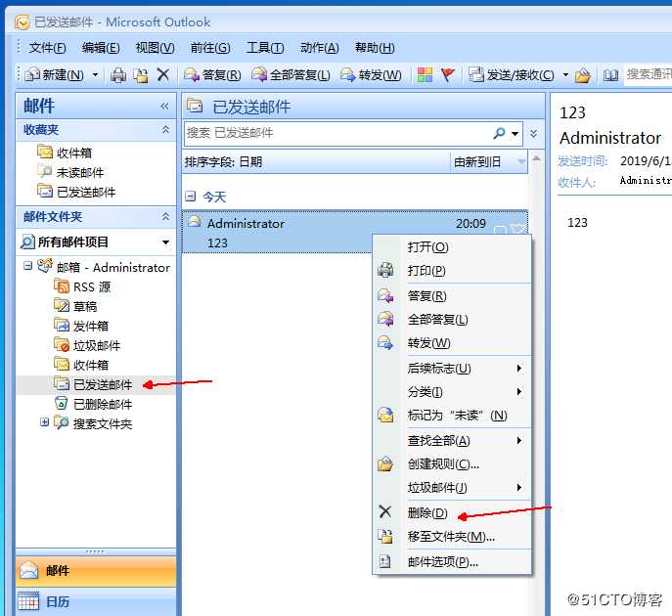Open the 编辑(E) menu

pos(101,48)
